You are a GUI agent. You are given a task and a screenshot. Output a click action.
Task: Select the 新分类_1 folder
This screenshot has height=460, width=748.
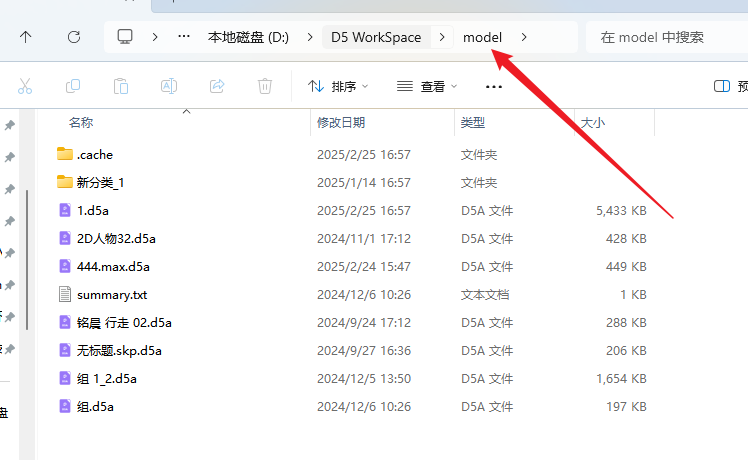[x=100, y=183]
